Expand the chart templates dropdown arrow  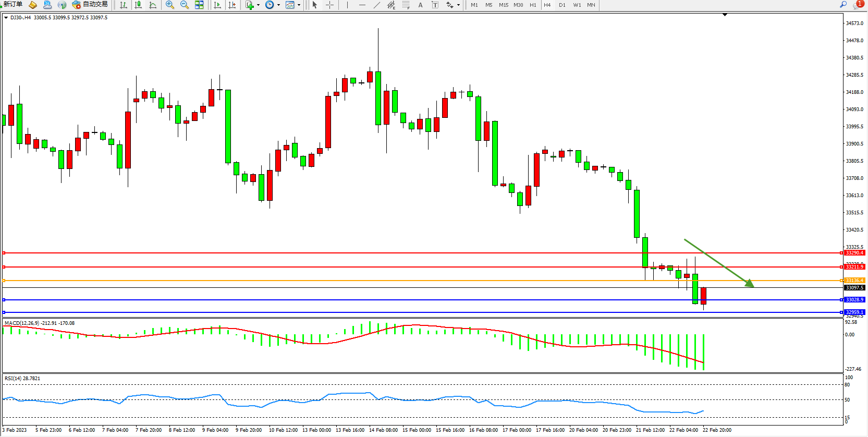[299, 5]
